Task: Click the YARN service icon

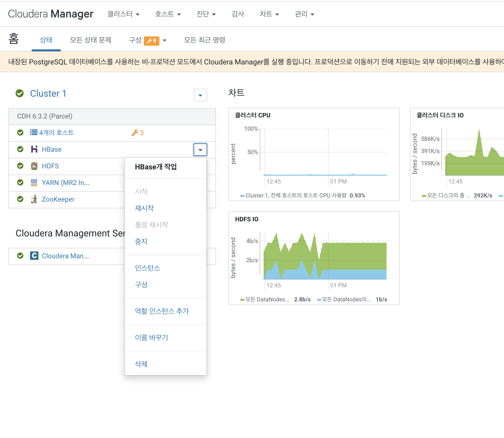Action: point(34,183)
